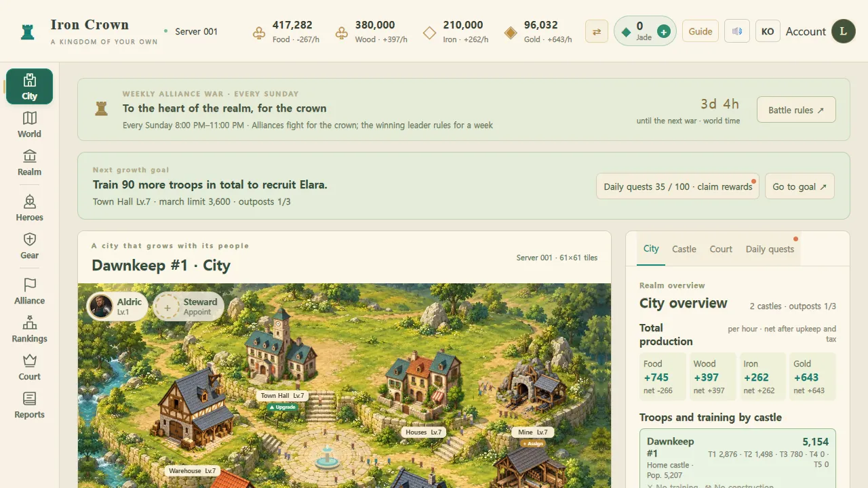Click the Gold +643 production card
The width and height of the screenshot is (868, 488).
click(813, 377)
